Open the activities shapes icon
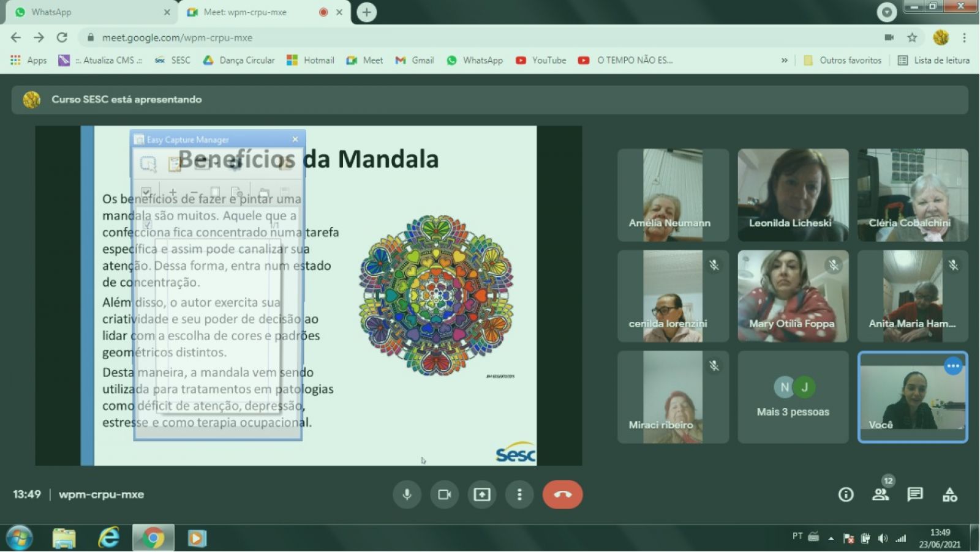The height and width of the screenshot is (552, 980). pos(949,494)
